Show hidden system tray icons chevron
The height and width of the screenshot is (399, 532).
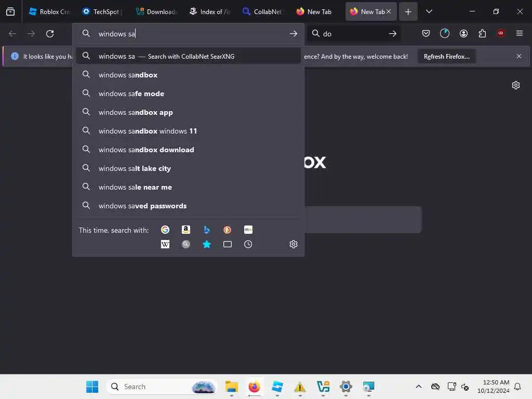[419, 387]
